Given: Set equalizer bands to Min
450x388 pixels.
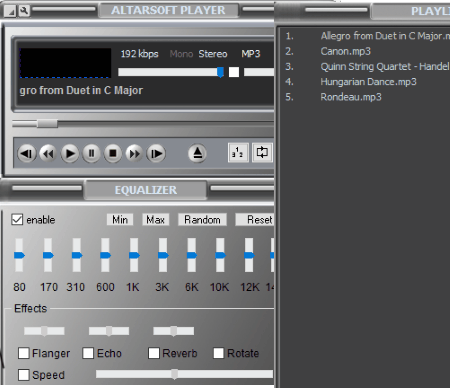Looking at the screenshot, I should pyautogui.click(x=120, y=220).
